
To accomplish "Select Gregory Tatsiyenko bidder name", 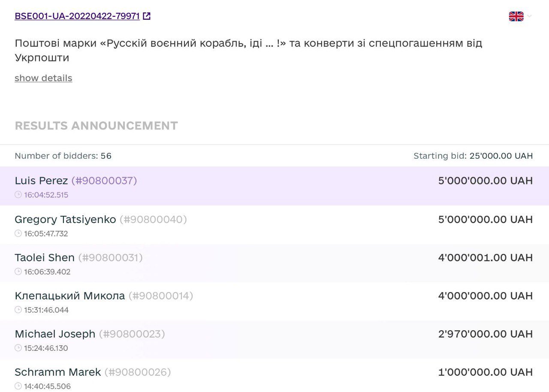I will (65, 220).
